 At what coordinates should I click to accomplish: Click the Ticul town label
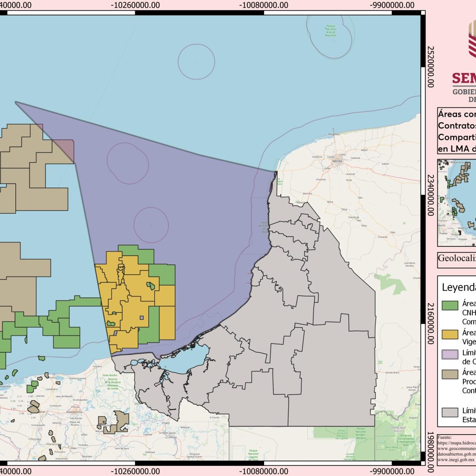pyautogui.click(x=344, y=209)
